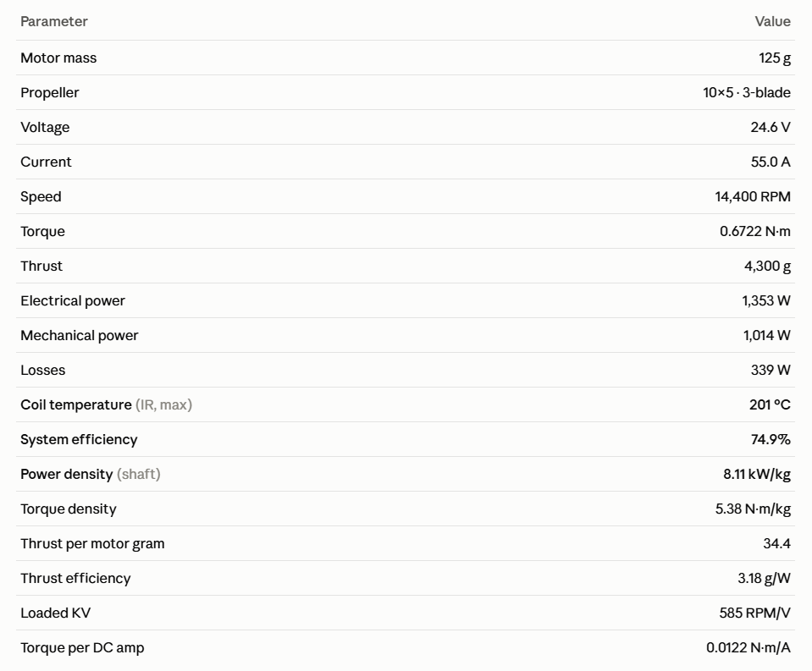
Task: Select the Voltage value 24.6 V
Action: [770, 127]
